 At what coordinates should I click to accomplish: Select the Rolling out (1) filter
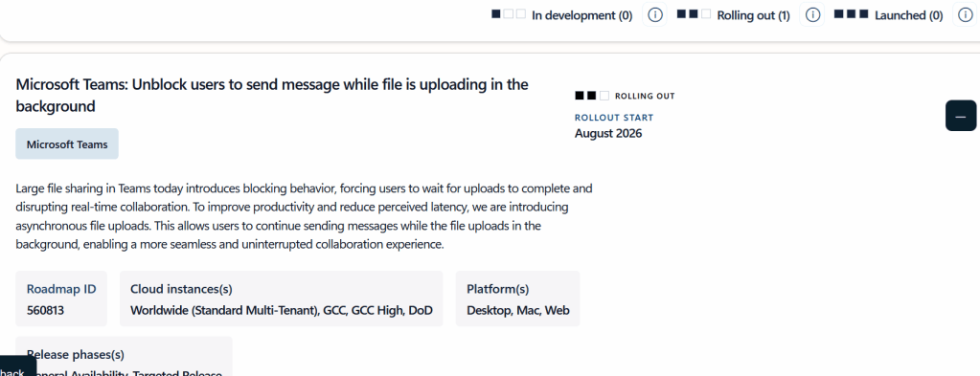pyautogui.click(x=734, y=15)
